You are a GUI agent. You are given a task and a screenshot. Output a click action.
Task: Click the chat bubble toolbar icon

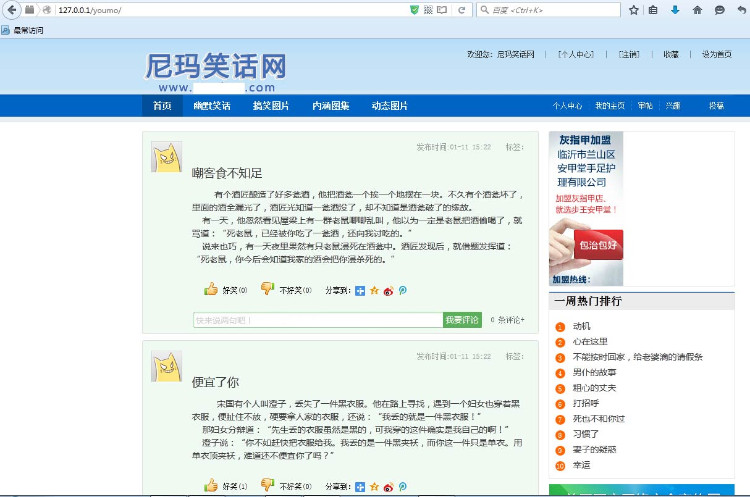tap(719, 10)
